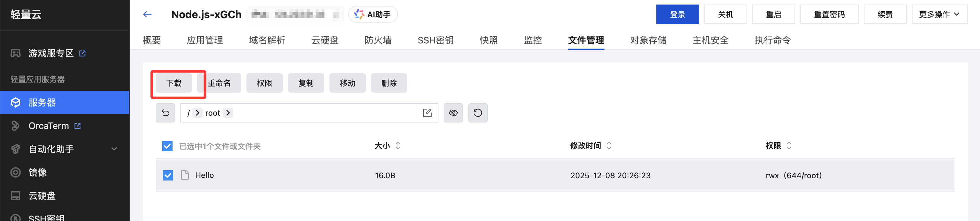Open 镜像 in the sidebar
The image size is (980, 221).
(x=37, y=172)
